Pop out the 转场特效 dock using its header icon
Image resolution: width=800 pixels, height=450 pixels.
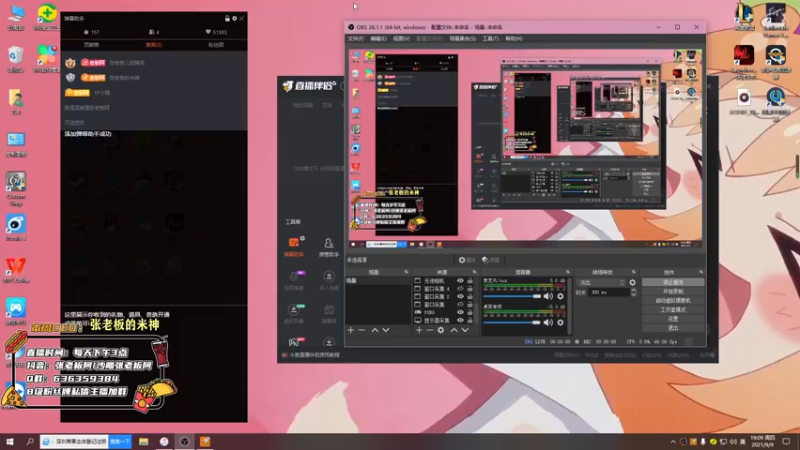[634, 272]
